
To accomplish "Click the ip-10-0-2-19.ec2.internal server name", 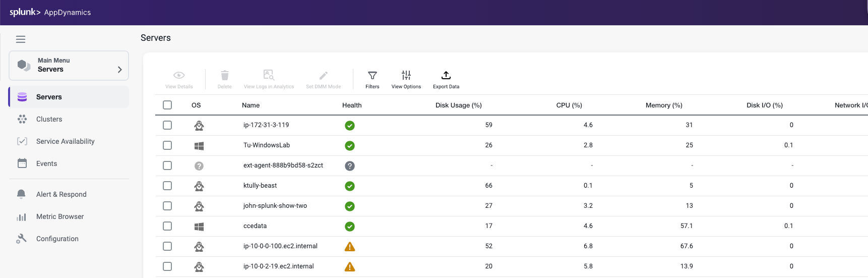I will (278, 266).
